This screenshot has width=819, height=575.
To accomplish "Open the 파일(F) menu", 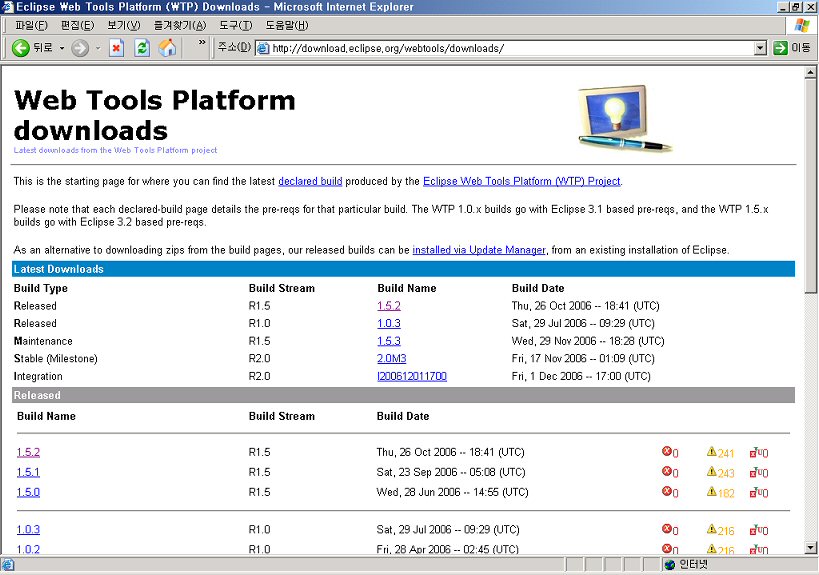I will pos(31,25).
